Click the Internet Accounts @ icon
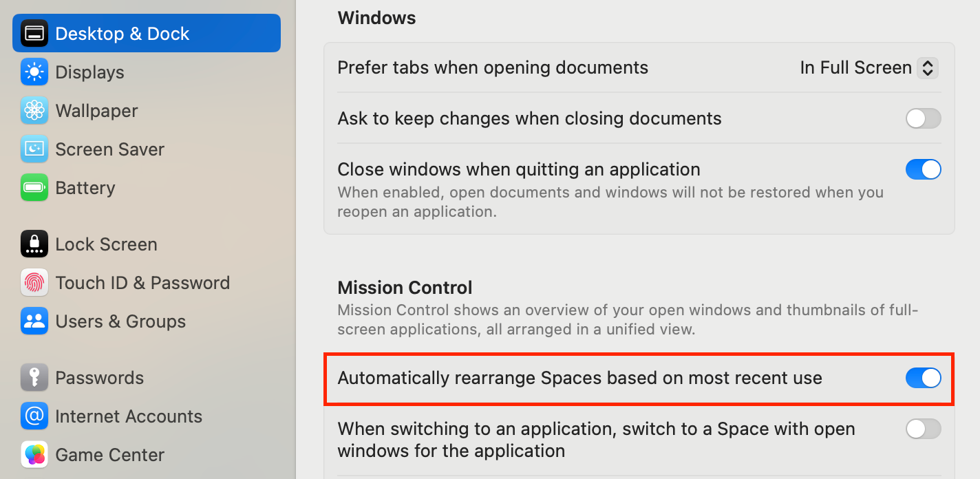This screenshot has height=479, width=980. pyautogui.click(x=34, y=416)
